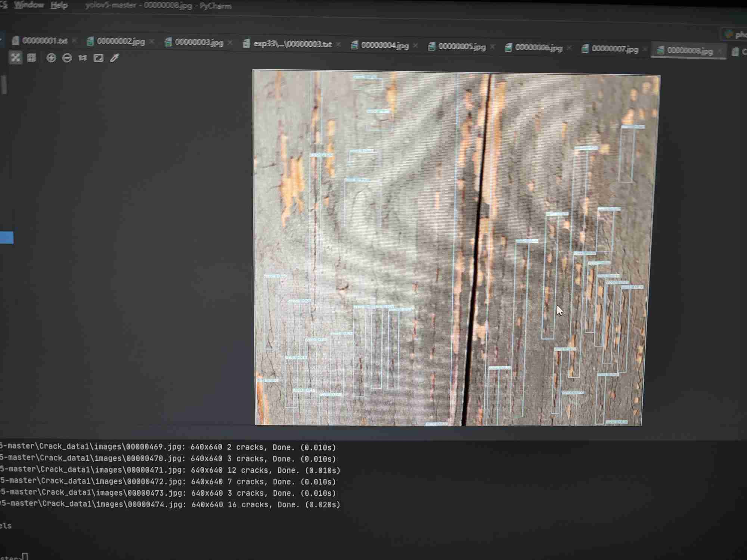Image resolution: width=747 pixels, height=560 pixels.
Task: Click the zoom out icon
Action: point(67,58)
